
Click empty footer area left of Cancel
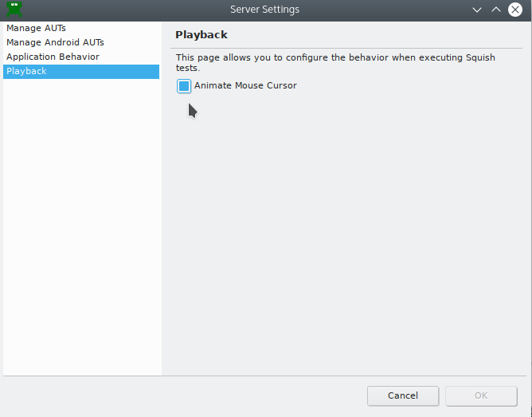pos(185,396)
